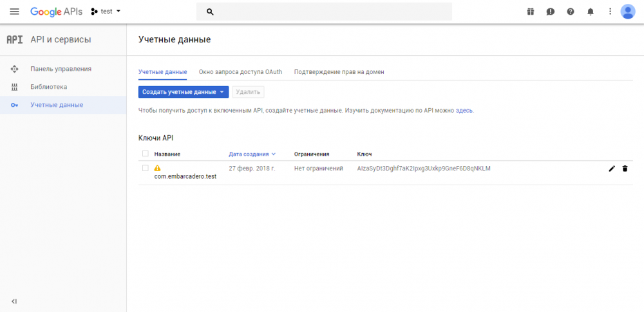Open the hamburger navigation menu

coord(14,12)
